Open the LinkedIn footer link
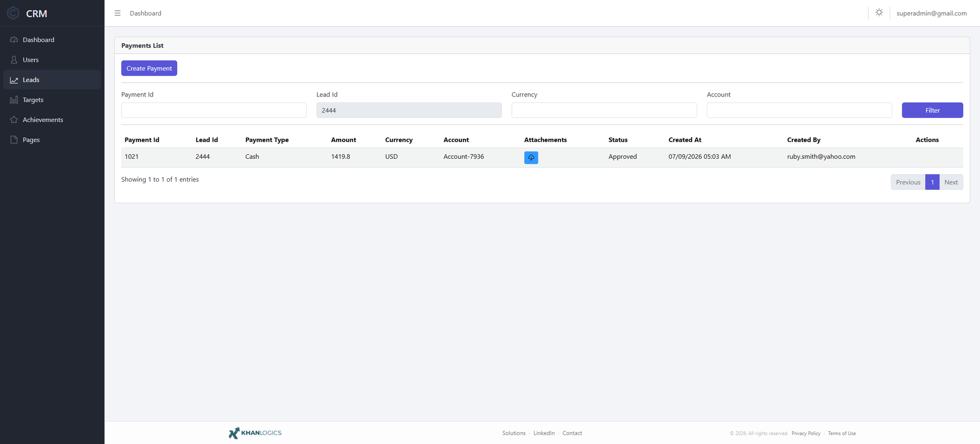Image resolution: width=980 pixels, height=444 pixels. coord(544,433)
